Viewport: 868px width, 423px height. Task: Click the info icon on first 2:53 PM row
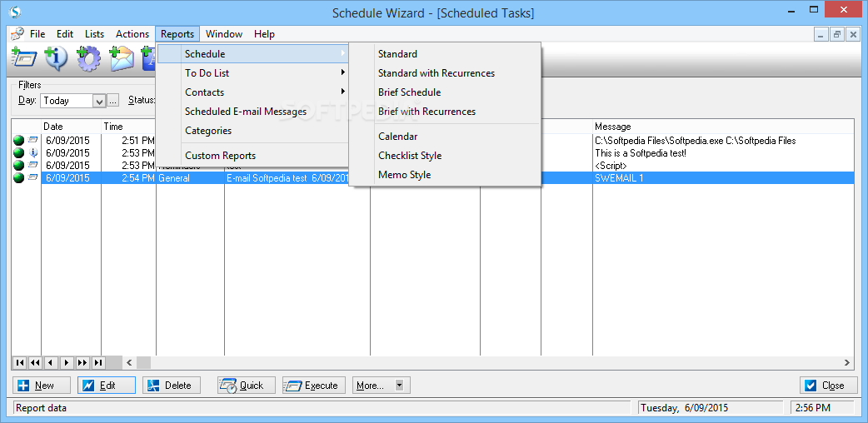click(33, 153)
